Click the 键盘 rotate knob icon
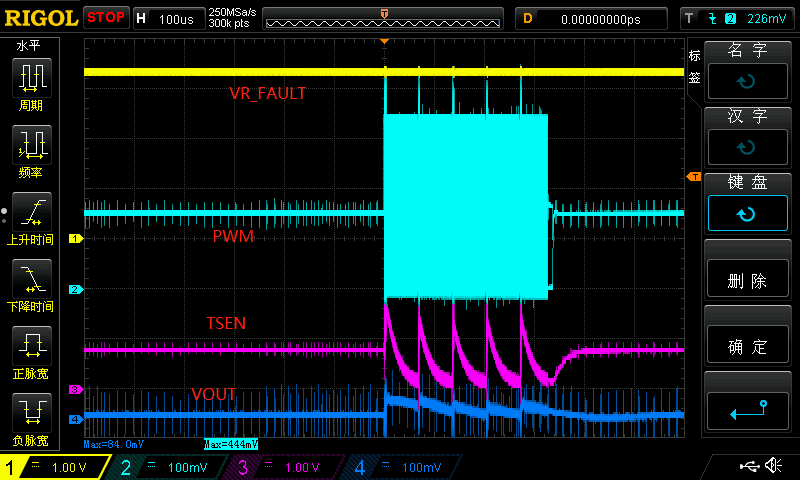Screen dimensions: 800x480 pos(747,214)
